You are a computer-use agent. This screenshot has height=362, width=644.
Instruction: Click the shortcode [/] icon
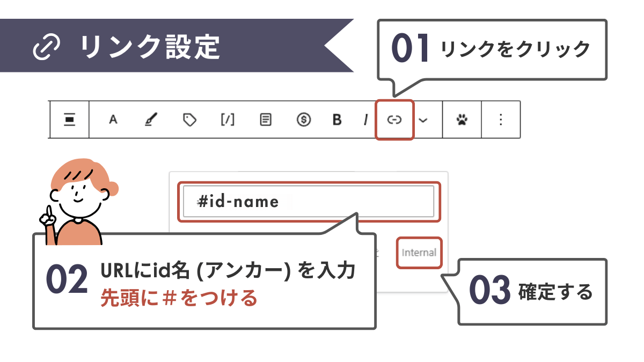(x=228, y=120)
